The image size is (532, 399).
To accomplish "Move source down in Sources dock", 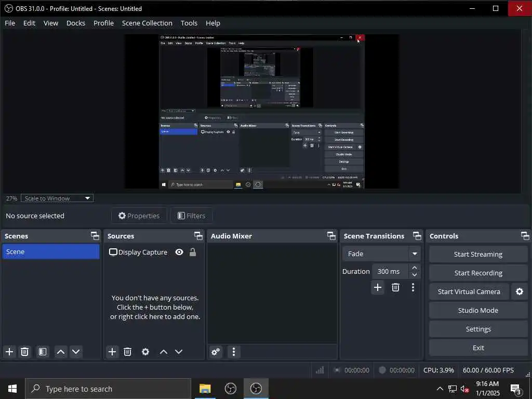I will [x=179, y=352].
